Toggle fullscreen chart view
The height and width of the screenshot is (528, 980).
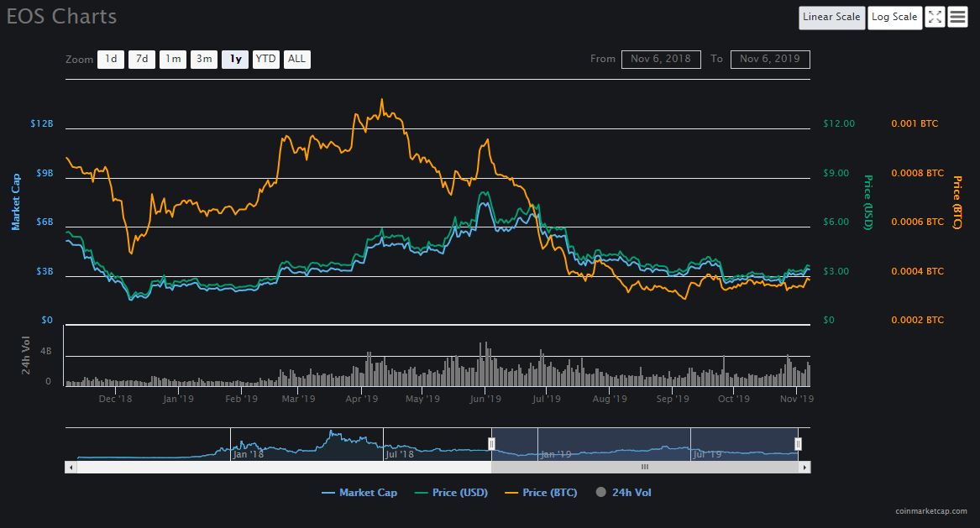(x=935, y=18)
